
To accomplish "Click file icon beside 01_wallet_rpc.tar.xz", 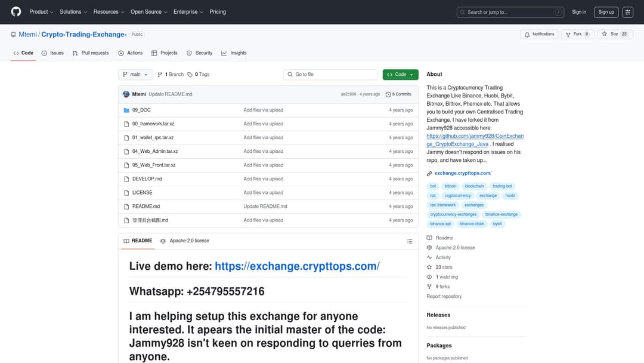I will click(x=126, y=138).
